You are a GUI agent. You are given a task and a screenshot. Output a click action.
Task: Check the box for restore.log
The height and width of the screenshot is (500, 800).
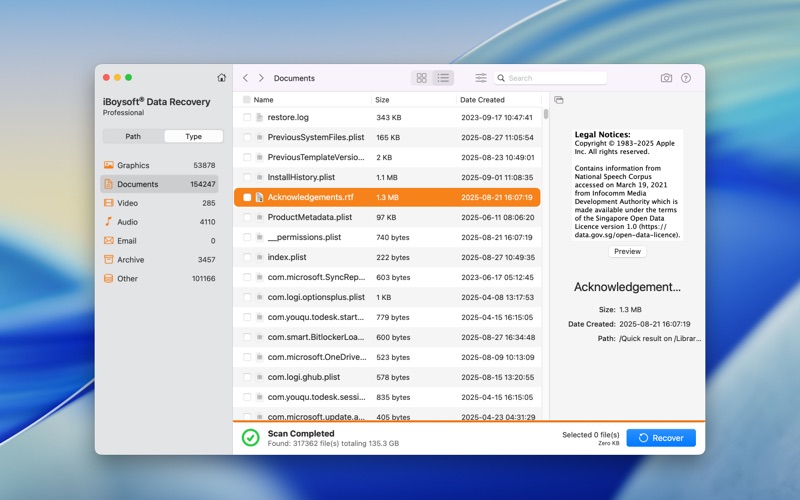coord(247,118)
